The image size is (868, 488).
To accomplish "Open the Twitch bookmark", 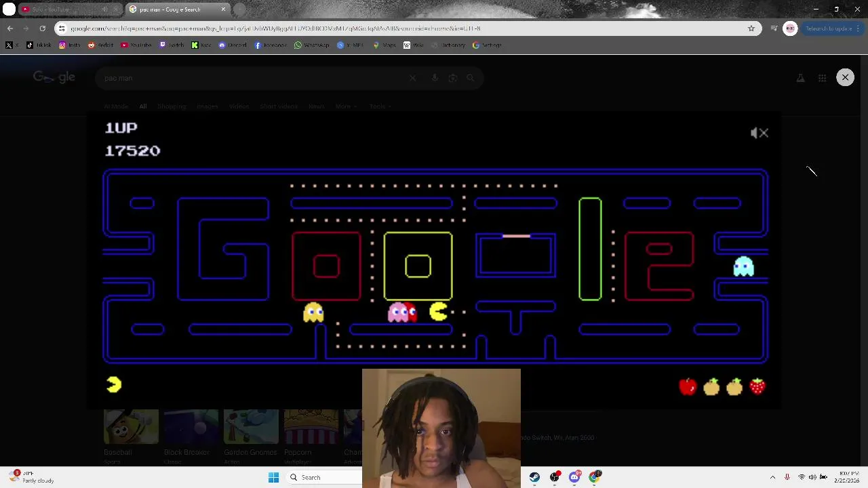I will [x=172, y=45].
